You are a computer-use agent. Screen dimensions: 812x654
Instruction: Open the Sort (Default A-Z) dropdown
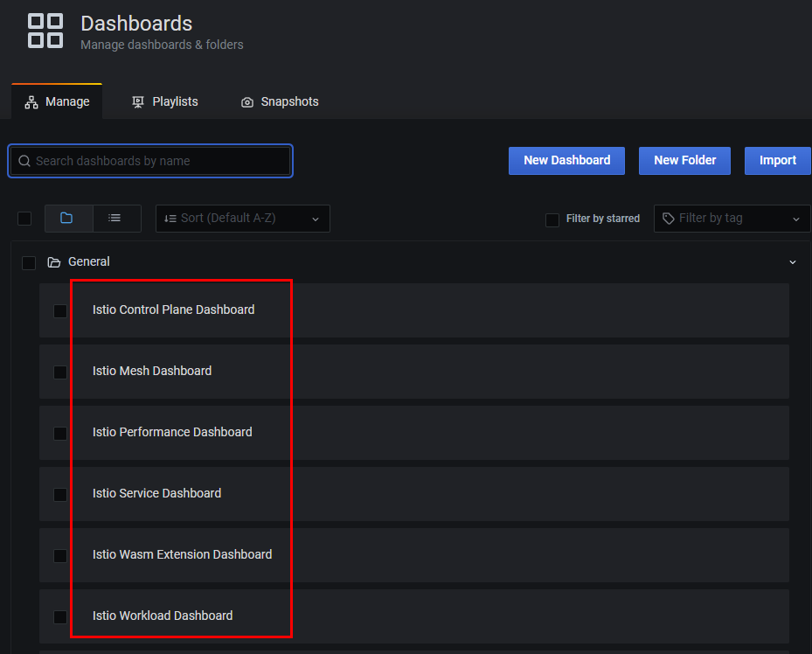242,219
